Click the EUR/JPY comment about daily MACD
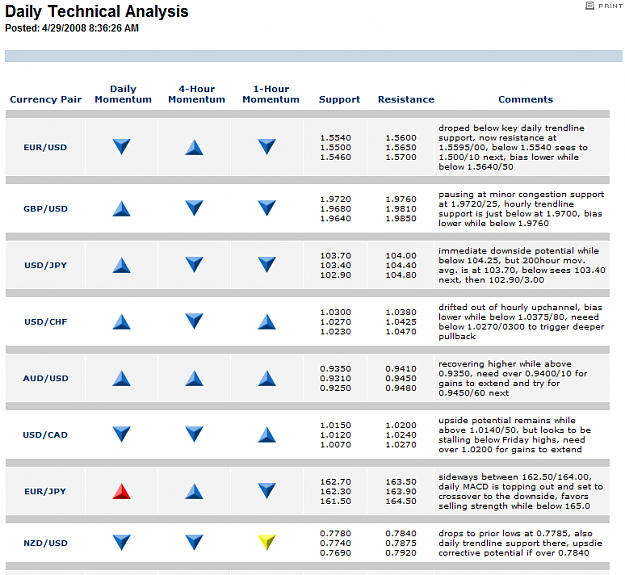Screen dimensions: 625x575 tap(521, 491)
